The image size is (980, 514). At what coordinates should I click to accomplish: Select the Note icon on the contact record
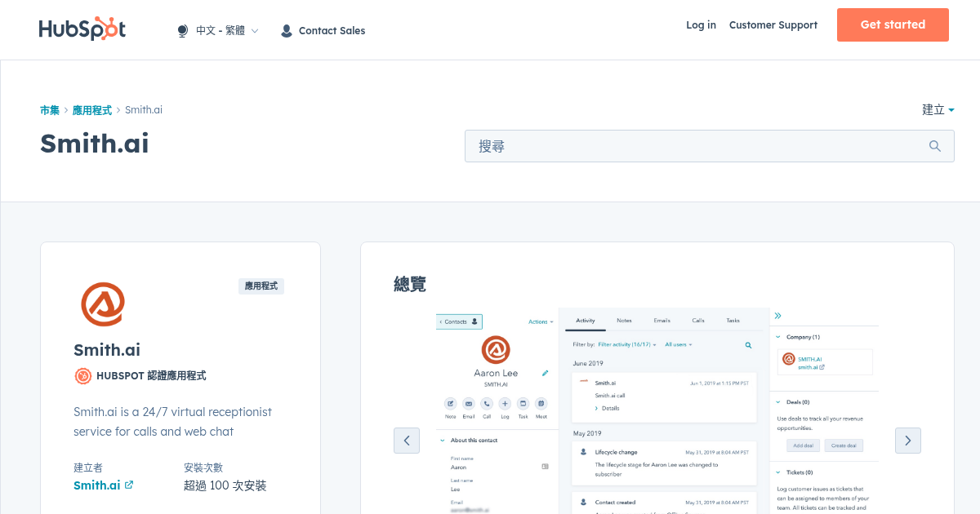pyautogui.click(x=451, y=405)
